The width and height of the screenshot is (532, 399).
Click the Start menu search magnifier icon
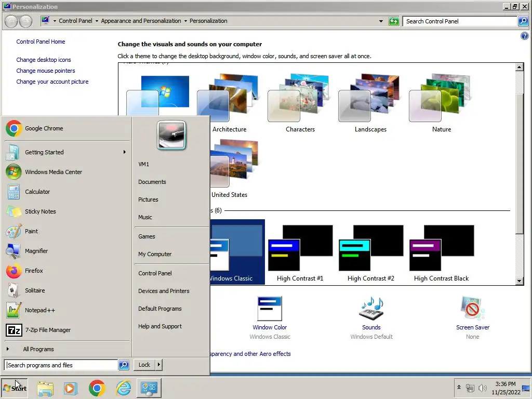point(124,365)
